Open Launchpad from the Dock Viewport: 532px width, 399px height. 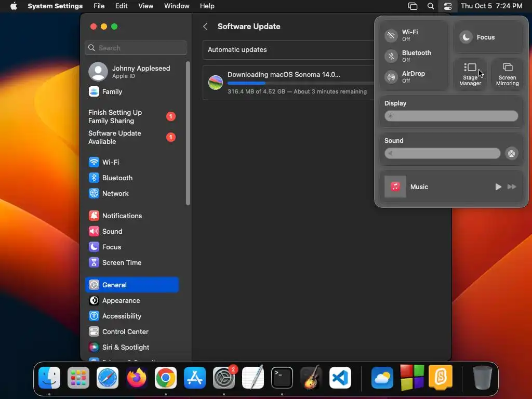(x=78, y=378)
